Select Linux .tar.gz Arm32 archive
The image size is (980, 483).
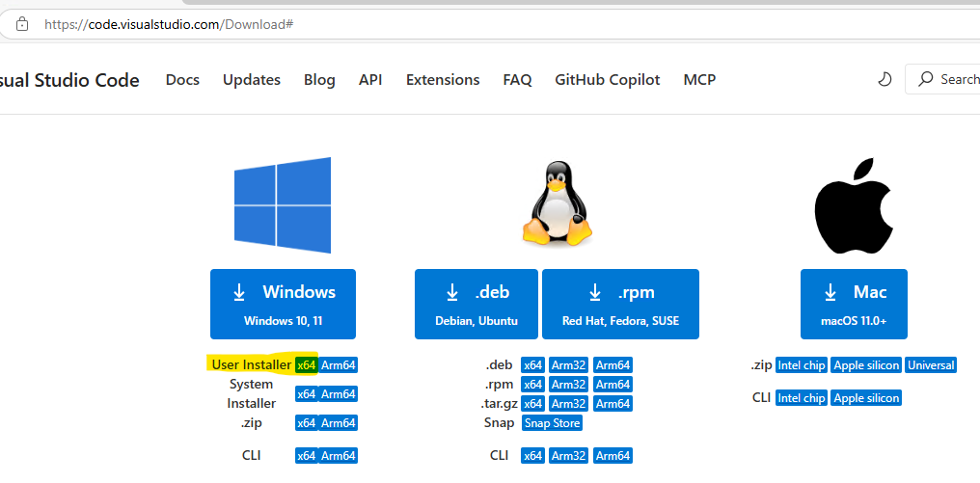(569, 404)
